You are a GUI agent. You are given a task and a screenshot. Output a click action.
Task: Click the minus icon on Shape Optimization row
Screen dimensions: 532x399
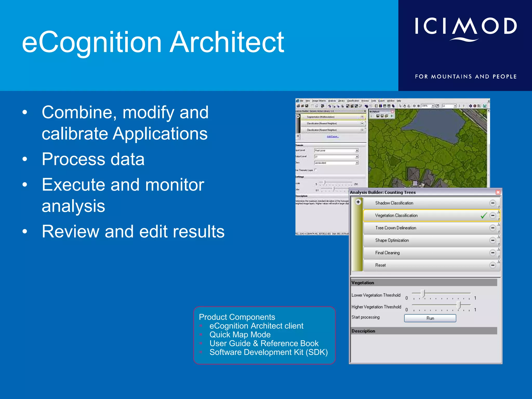tap(492, 240)
